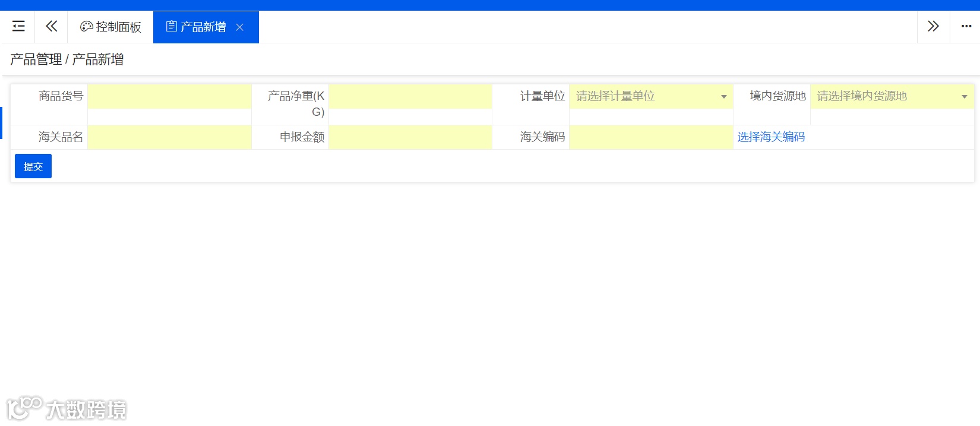Viewport: 980px width, 426px height.
Task: Click the 选择海关编码 link
Action: [x=771, y=137]
